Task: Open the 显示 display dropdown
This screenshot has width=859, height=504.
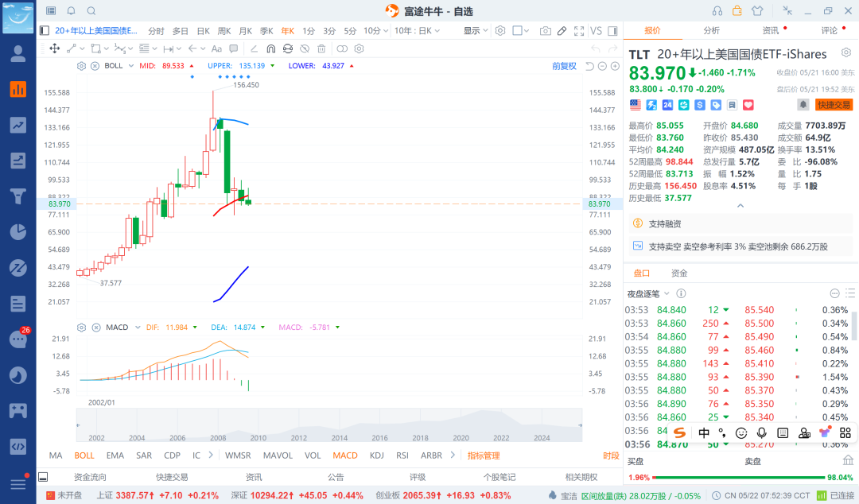Action: (x=476, y=31)
